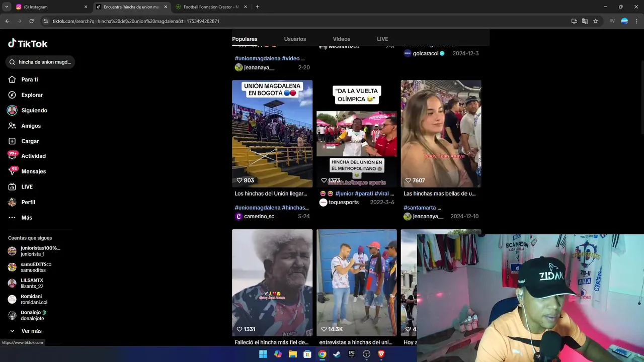Switch to Football Formation Creator tab

(x=210, y=7)
